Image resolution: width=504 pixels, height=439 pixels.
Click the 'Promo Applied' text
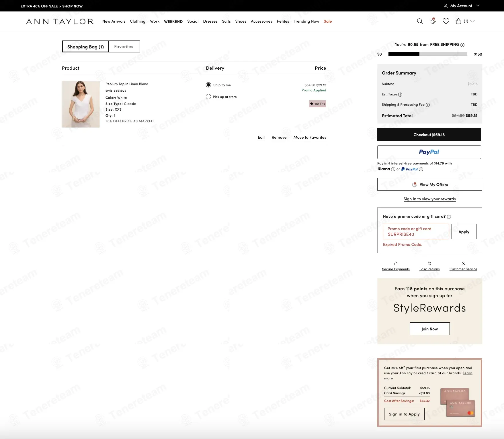(x=314, y=90)
